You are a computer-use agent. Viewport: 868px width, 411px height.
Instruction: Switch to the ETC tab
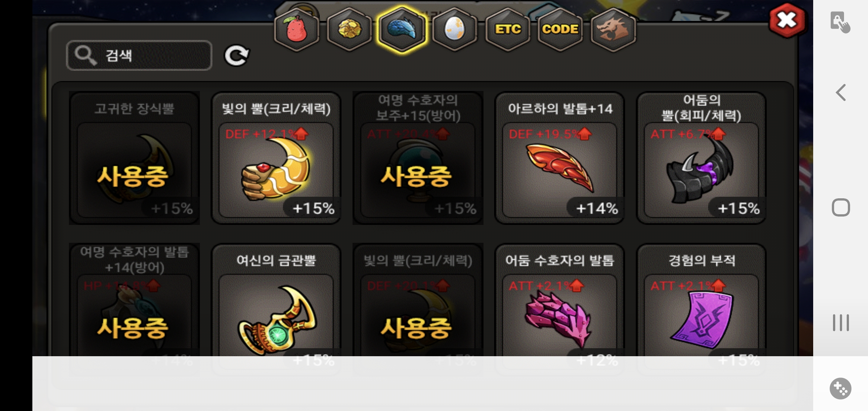point(507,30)
